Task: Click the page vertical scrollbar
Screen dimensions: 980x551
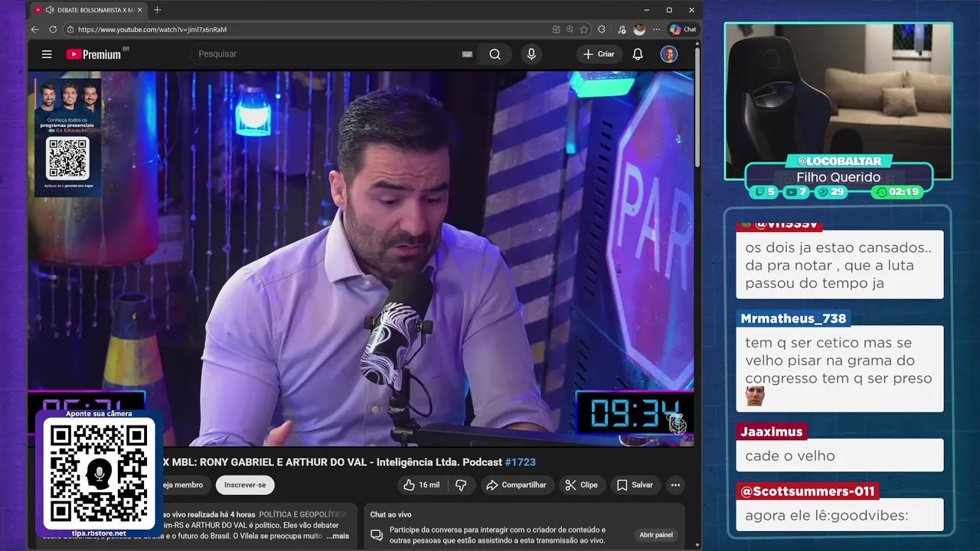Action: tap(697, 107)
